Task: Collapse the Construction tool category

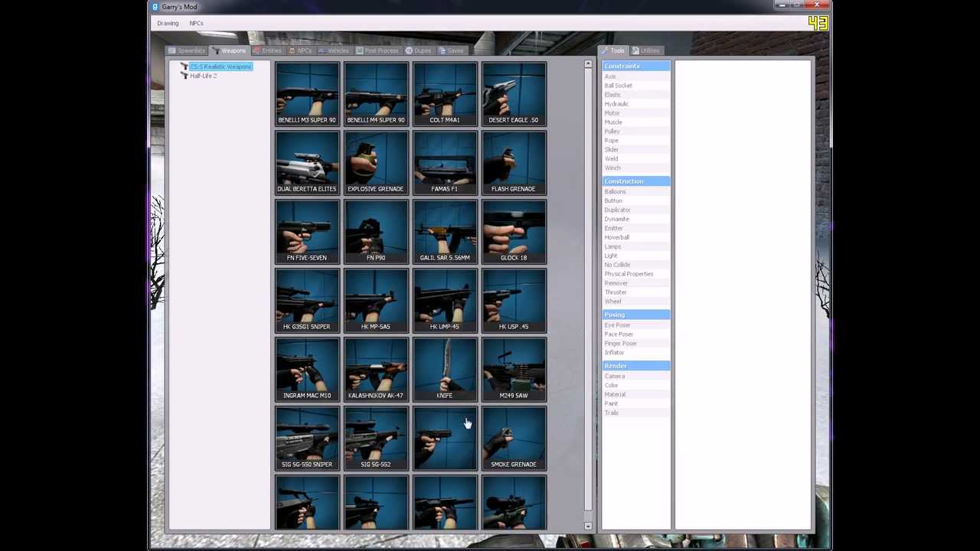Action: pyautogui.click(x=636, y=181)
